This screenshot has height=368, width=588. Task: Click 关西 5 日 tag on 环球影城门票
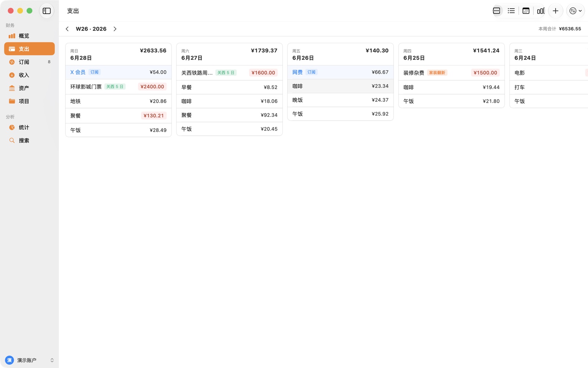(115, 86)
